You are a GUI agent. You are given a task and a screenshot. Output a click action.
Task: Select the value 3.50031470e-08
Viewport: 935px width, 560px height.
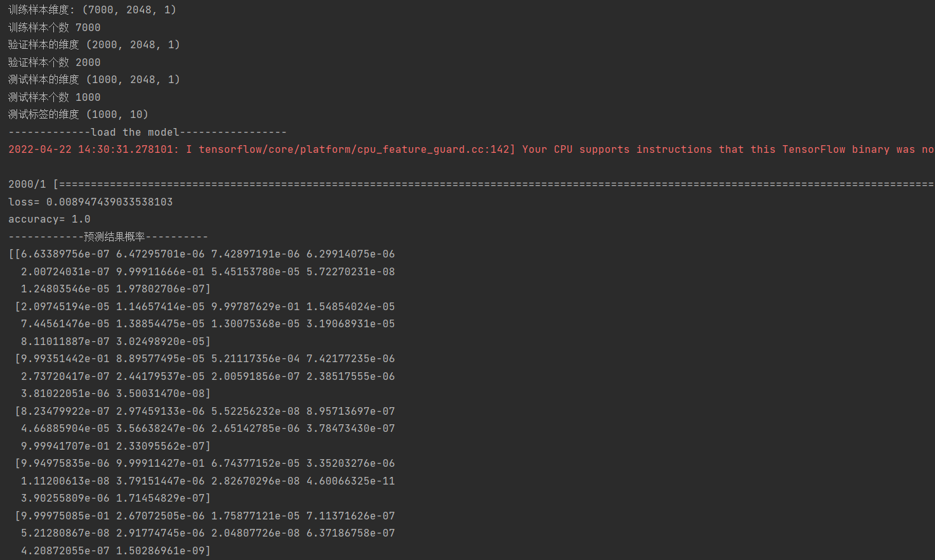160,394
